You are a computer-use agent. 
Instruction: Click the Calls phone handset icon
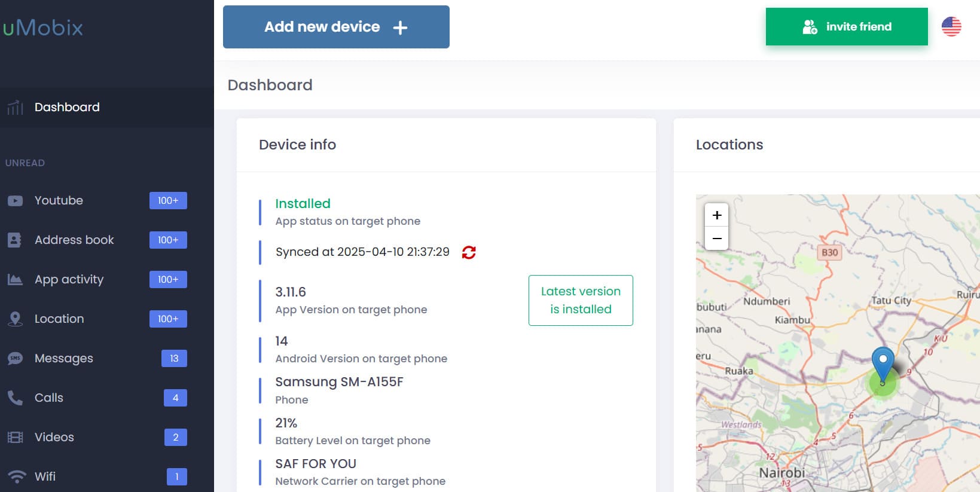[15, 398]
